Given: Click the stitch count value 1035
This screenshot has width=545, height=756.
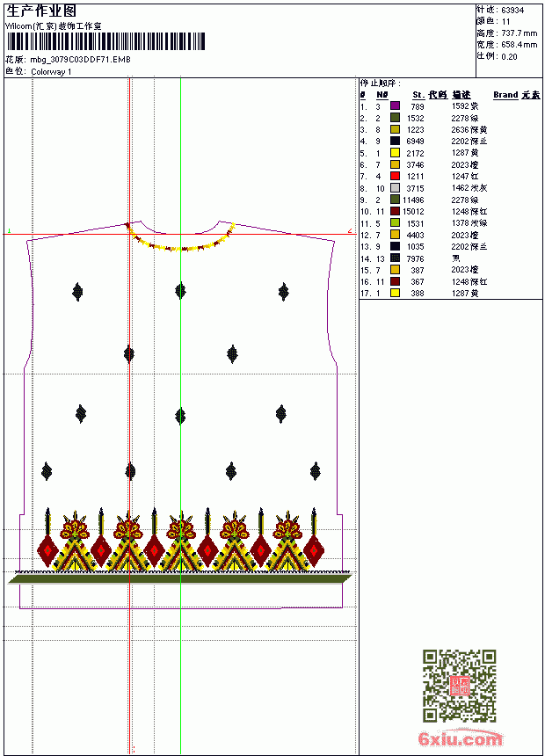Looking at the screenshot, I should point(415,247).
